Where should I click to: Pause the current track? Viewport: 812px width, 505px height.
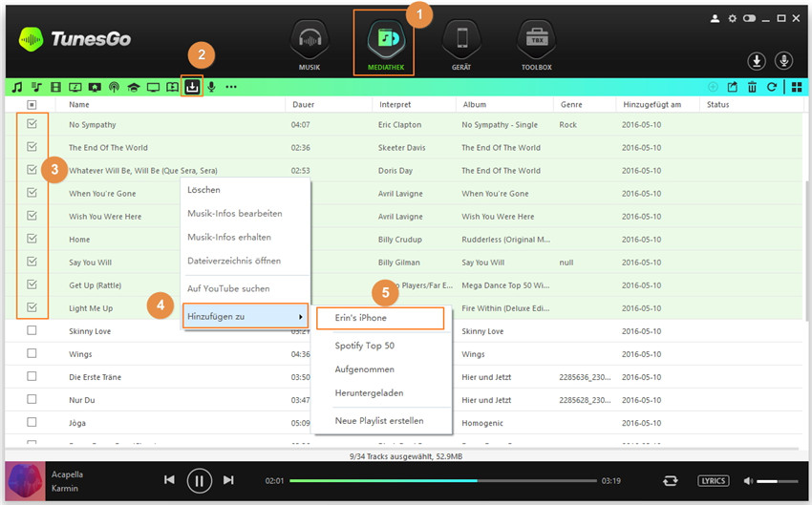click(199, 480)
